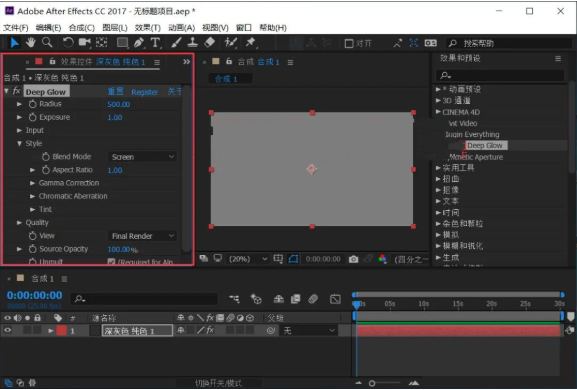Open the Blend Mode Screen dropdown

click(142, 157)
